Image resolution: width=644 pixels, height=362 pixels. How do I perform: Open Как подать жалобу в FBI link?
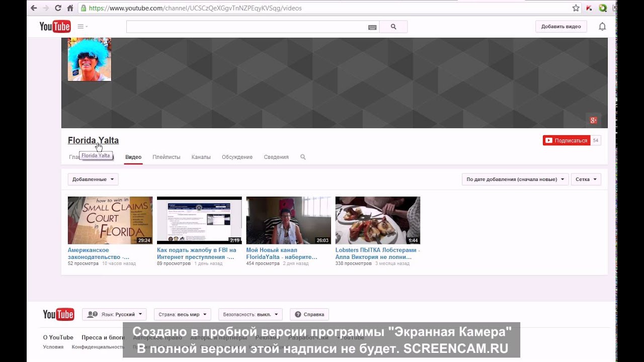pos(196,253)
